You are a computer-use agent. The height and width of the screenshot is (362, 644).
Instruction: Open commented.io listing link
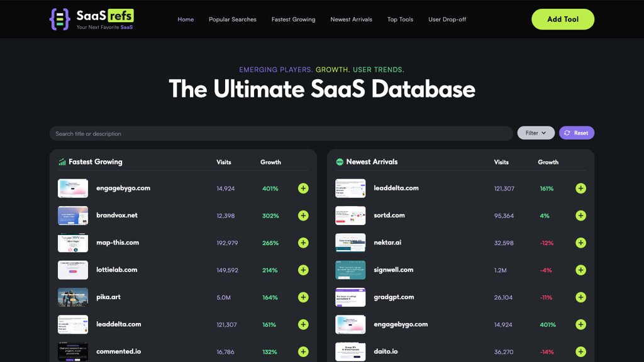coord(118,351)
